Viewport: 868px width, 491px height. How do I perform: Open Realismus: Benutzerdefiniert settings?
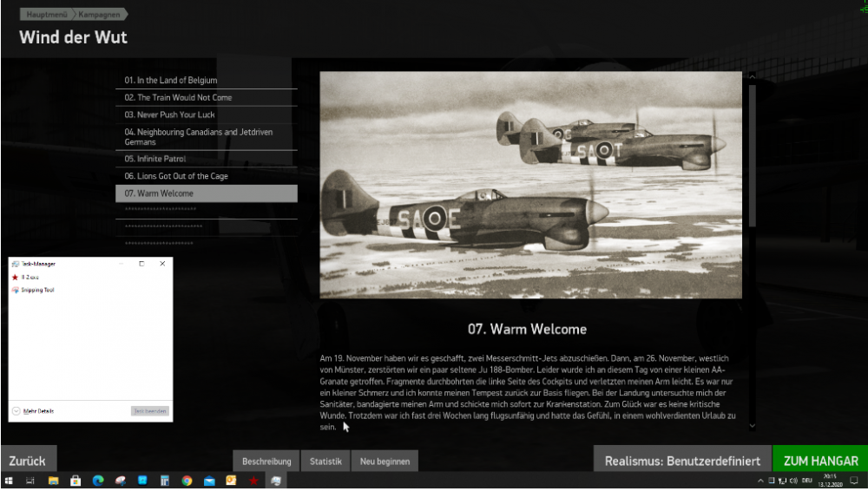pos(682,460)
